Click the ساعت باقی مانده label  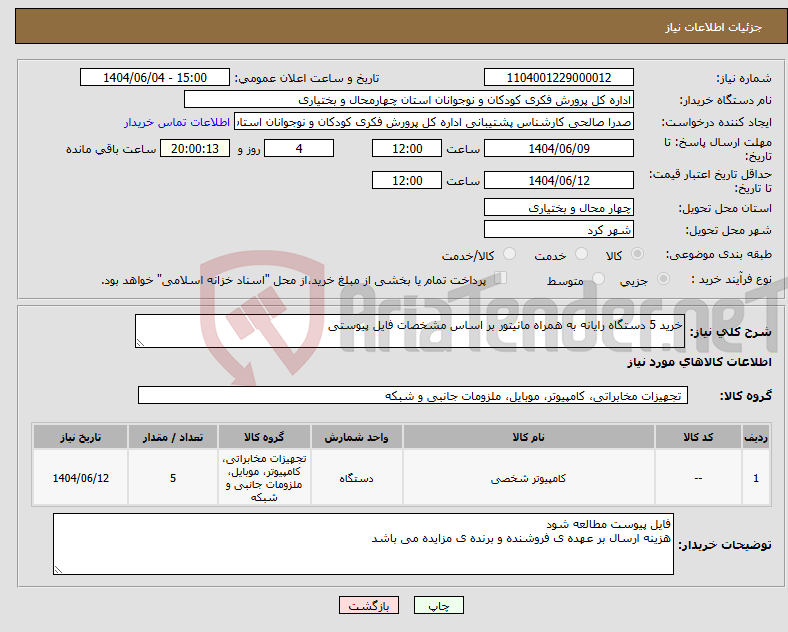111,149
